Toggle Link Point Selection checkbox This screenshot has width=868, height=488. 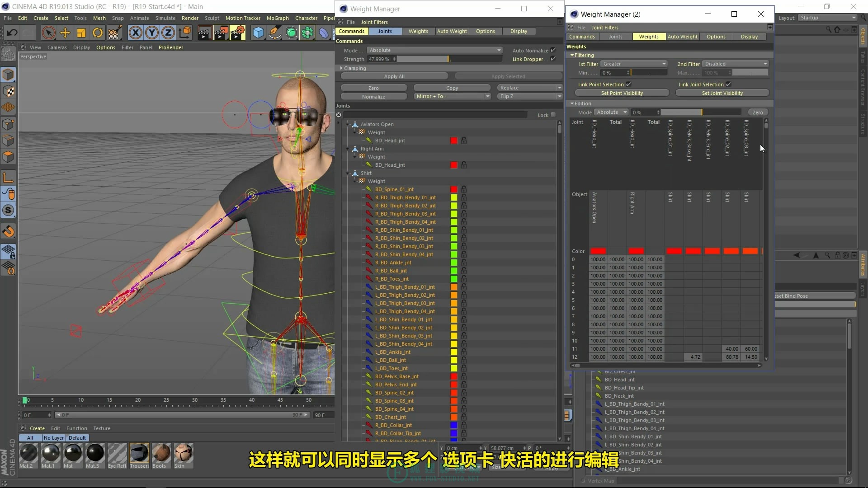(628, 84)
